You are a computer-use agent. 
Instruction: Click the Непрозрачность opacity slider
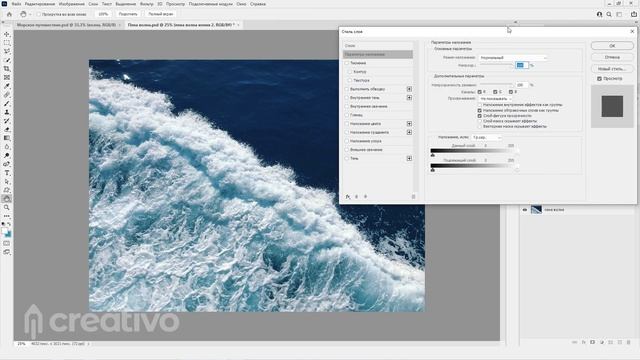[x=496, y=64]
